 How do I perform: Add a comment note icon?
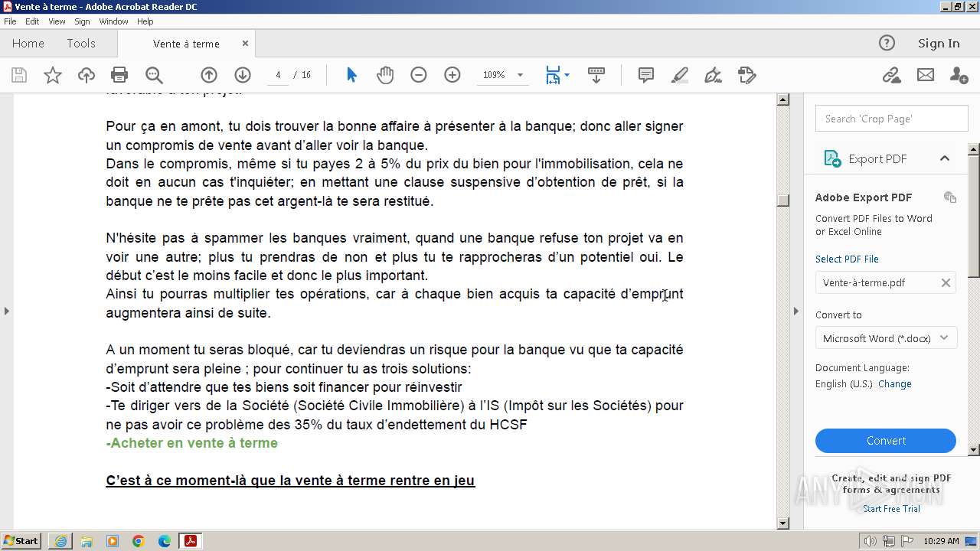pyautogui.click(x=646, y=75)
